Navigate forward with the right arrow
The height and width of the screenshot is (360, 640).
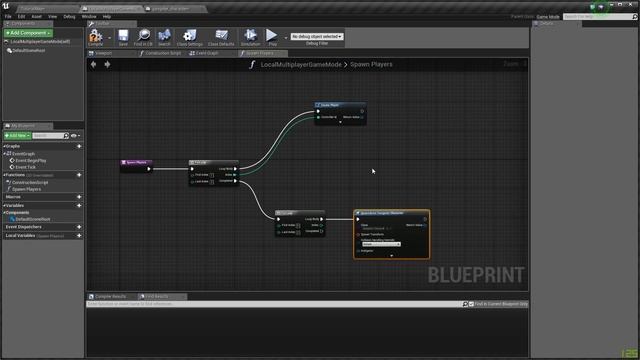click(x=107, y=64)
